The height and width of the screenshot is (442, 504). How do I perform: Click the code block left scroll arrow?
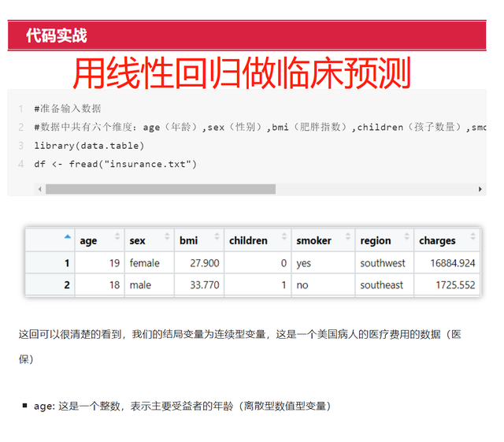coord(39,189)
